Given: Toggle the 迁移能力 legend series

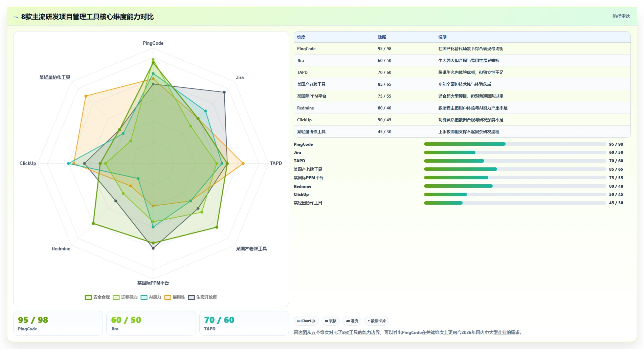Looking at the screenshot, I should (x=125, y=297).
